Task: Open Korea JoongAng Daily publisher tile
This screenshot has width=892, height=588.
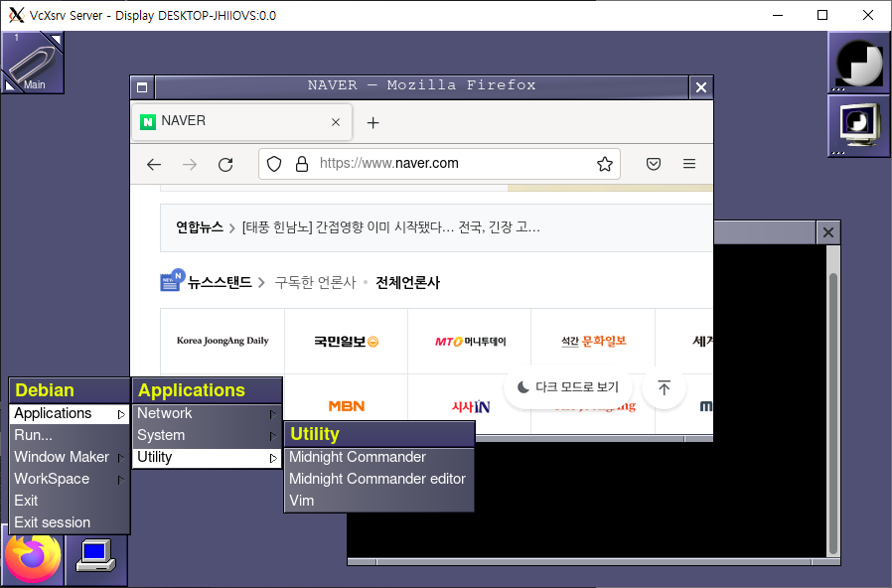Action: [x=223, y=342]
